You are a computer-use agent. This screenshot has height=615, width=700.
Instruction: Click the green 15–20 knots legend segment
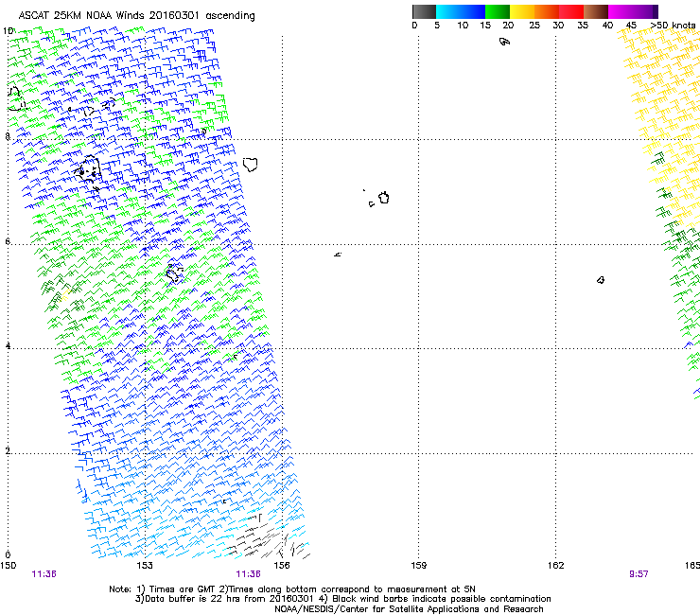(x=498, y=11)
